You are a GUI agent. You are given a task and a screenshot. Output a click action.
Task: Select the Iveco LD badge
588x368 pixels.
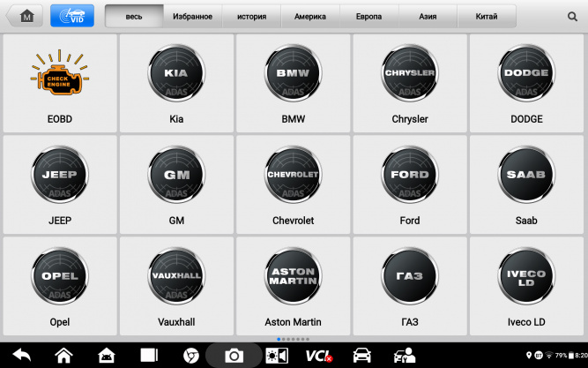[526, 276]
